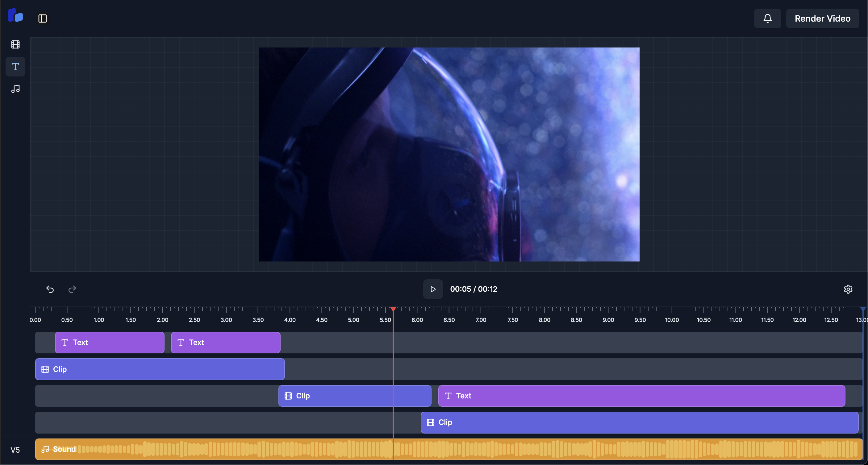Select the first Clip starting at 0.00
Screen dimensions: 868x465
[160, 369]
